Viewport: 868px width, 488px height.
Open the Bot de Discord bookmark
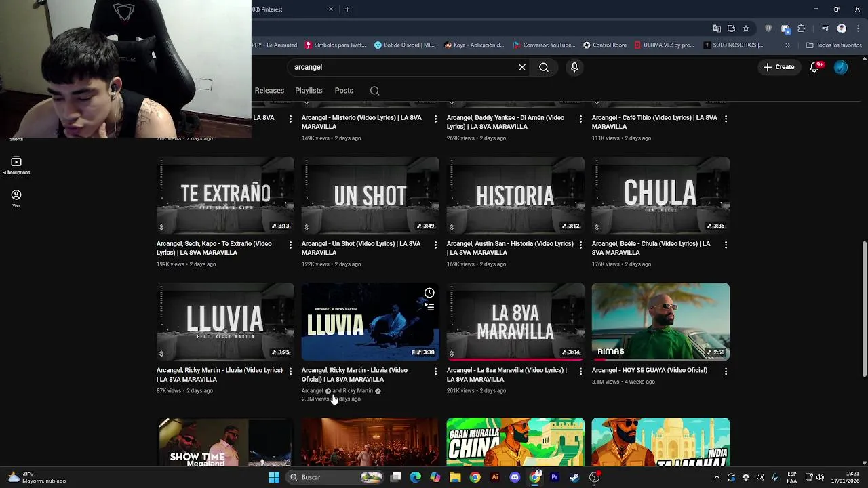(405, 45)
